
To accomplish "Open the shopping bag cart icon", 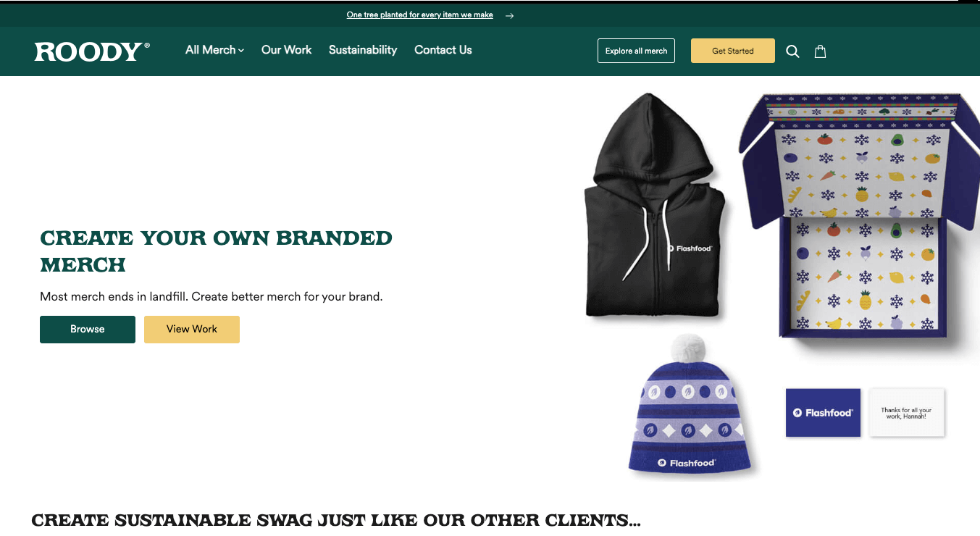I will tap(820, 51).
